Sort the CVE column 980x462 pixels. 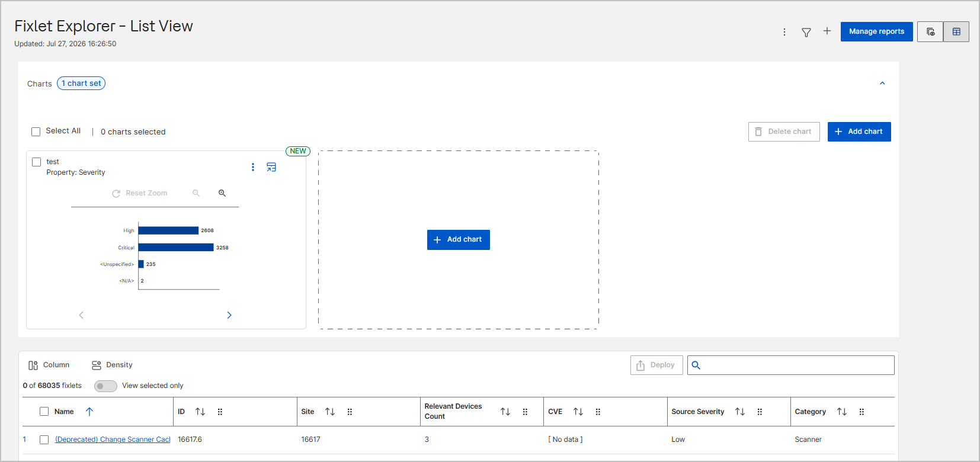tap(578, 412)
